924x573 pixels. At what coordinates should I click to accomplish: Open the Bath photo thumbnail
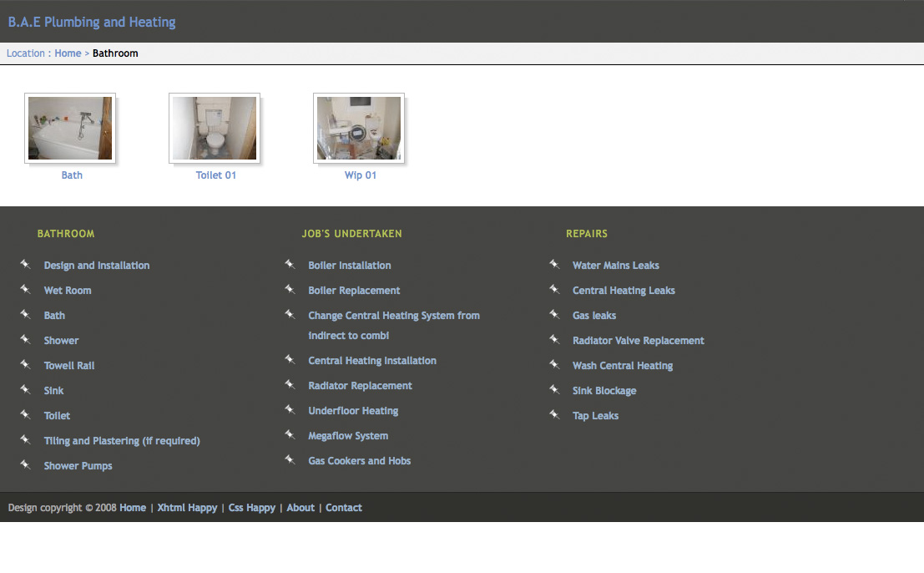(70, 128)
